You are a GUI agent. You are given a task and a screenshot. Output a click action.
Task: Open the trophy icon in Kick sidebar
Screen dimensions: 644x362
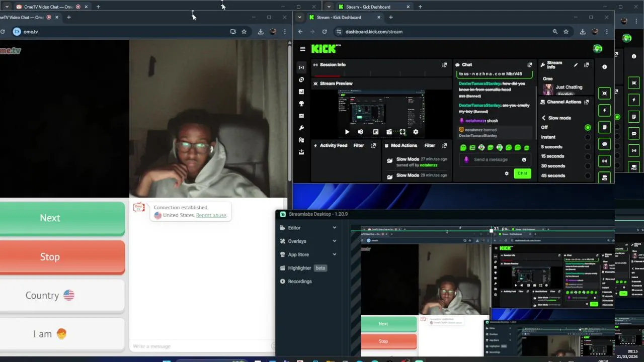[301, 104]
